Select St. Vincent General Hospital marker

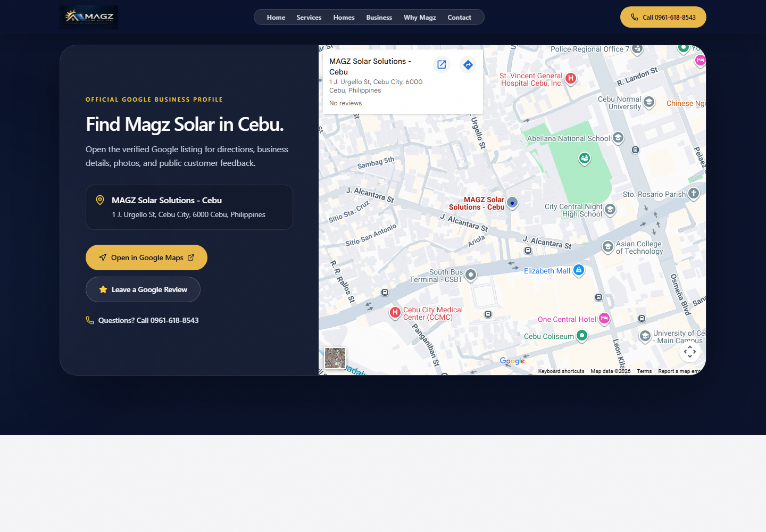pyautogui.click(x=571, y=78)
